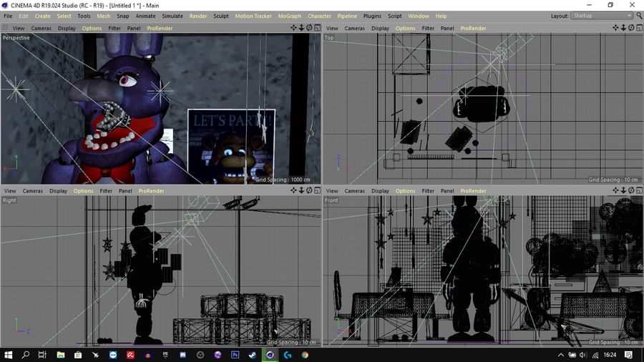Click the zoom-view icon in the Perspective viewport
The height and width of the screenshot is (362, 644).
(301, 28)
